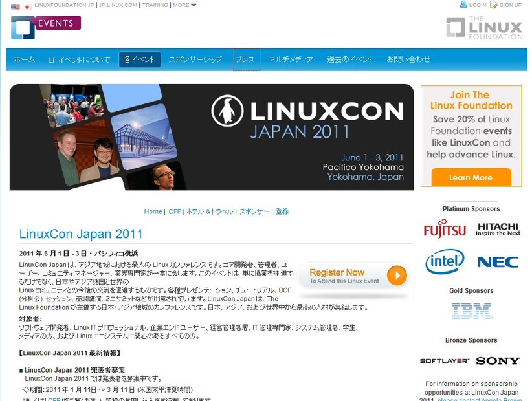Open the ホーム menu item
Image resolution: width=532 pixels, height=401 pixels.
[25, 60]
